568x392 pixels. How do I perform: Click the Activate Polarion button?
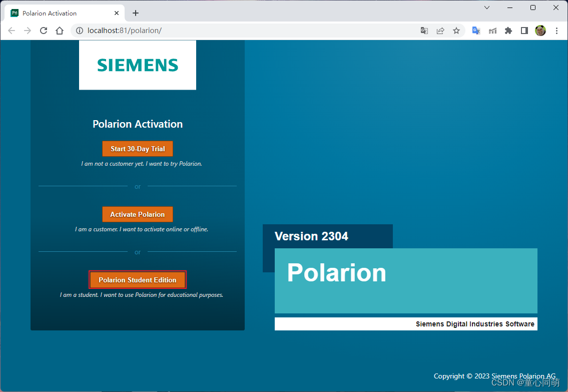click(137, 214)
